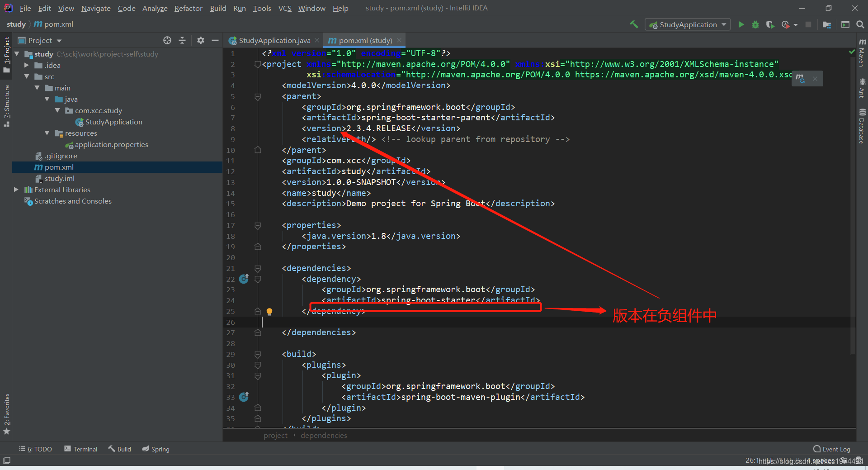
Task: Select application.properties file
Action: pos(111,144)
